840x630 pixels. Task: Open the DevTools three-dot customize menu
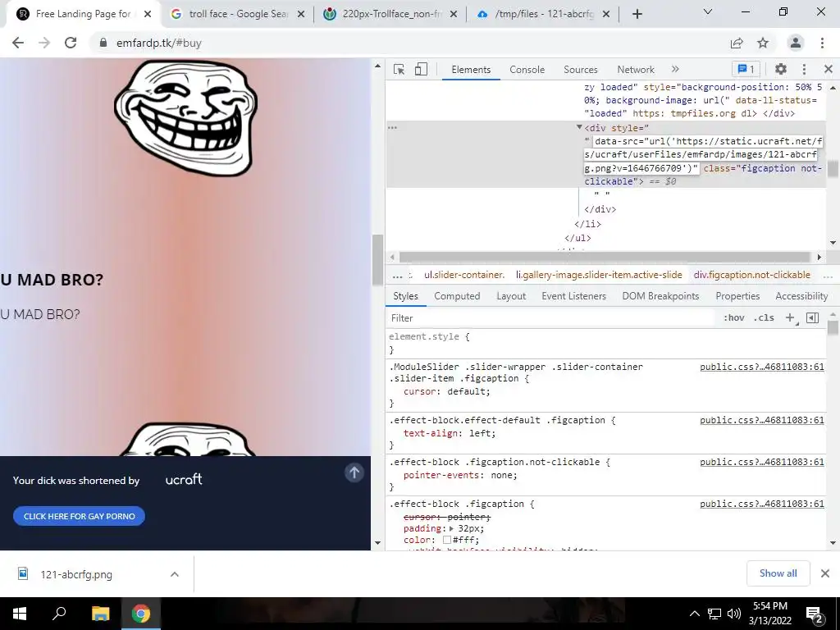click(x=804, y=69)
